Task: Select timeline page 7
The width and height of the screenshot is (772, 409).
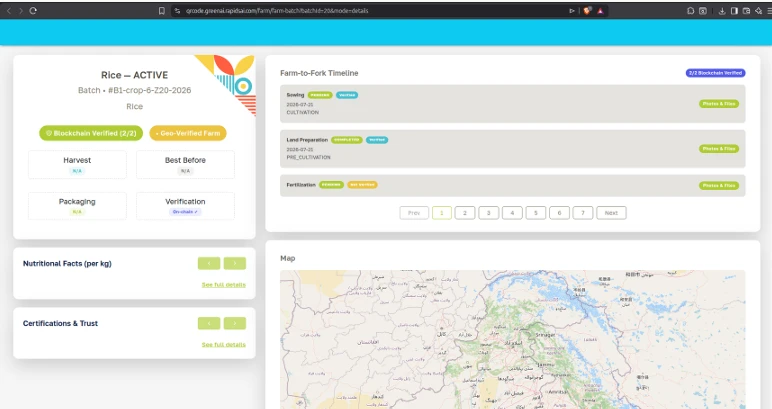Action: coord(583,213)
